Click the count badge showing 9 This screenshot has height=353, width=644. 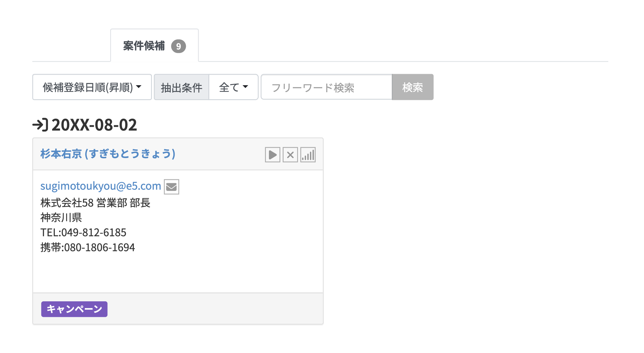click(178, 46)
